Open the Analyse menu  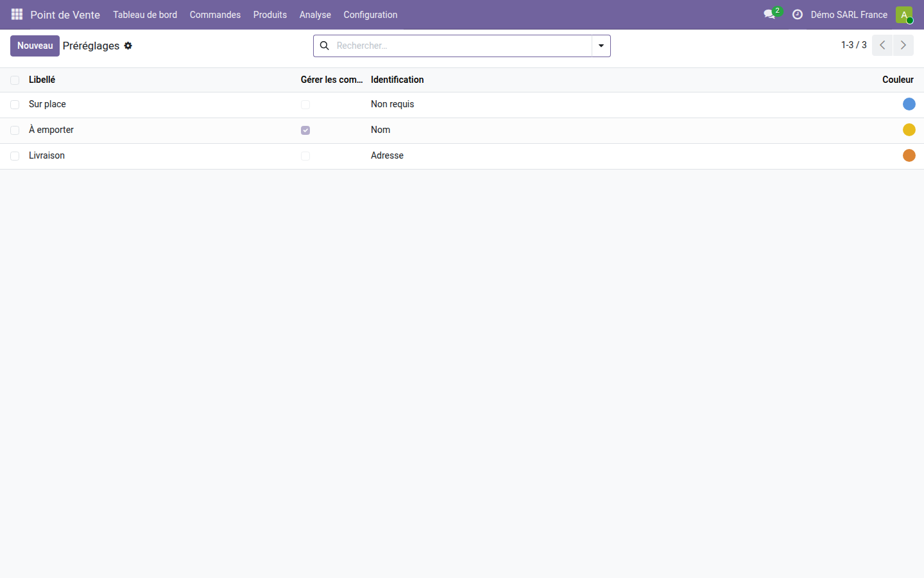[x=315, y=15]
